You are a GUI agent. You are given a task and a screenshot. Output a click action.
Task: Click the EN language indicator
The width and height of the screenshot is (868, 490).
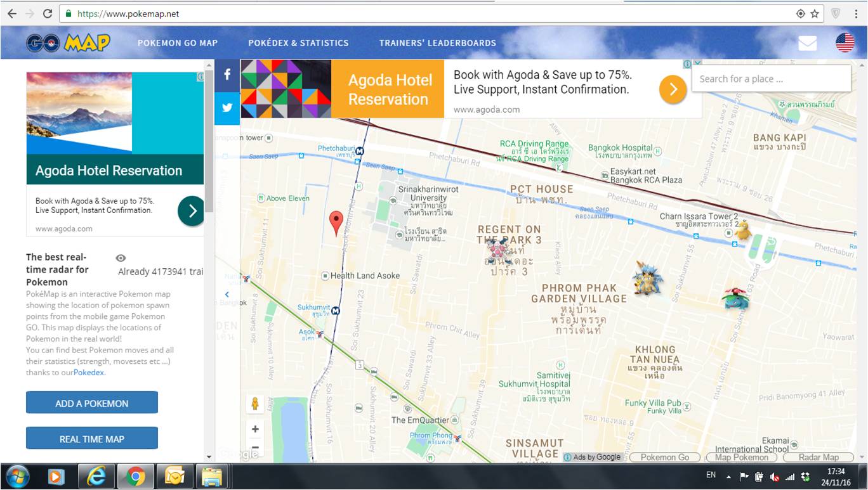click(x=711, y=475)
